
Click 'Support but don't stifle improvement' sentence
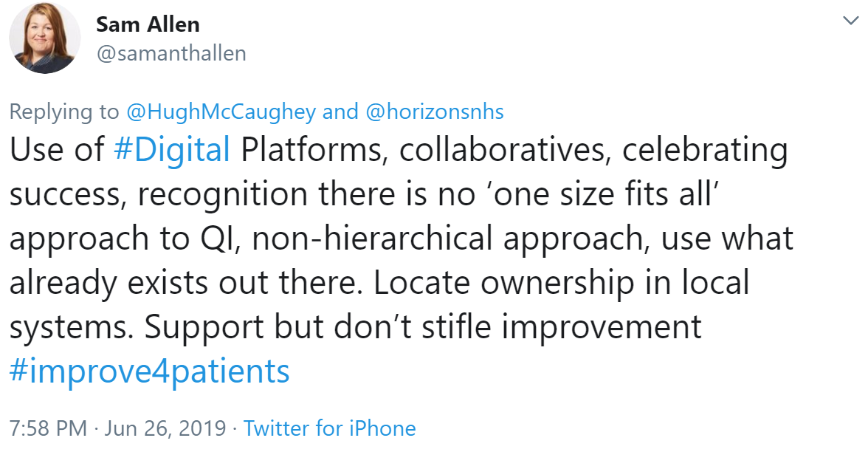click(x=423, y=327)
